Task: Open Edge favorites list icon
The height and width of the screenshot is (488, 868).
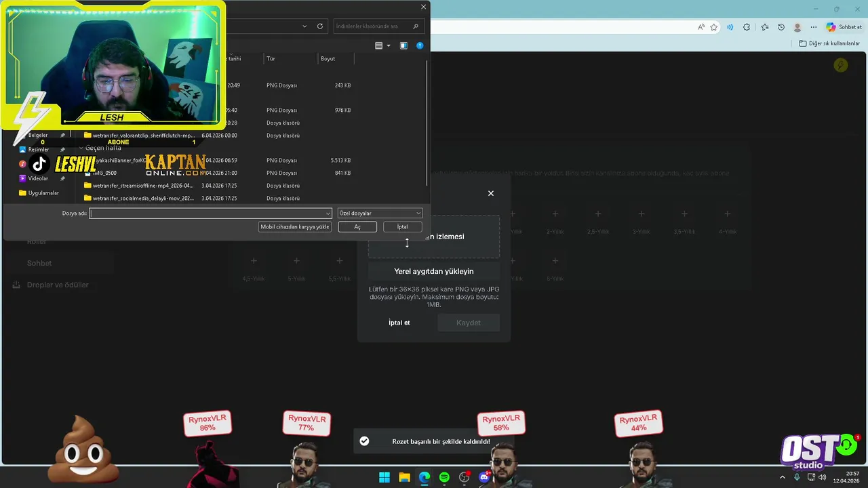Action: point(765,27)
